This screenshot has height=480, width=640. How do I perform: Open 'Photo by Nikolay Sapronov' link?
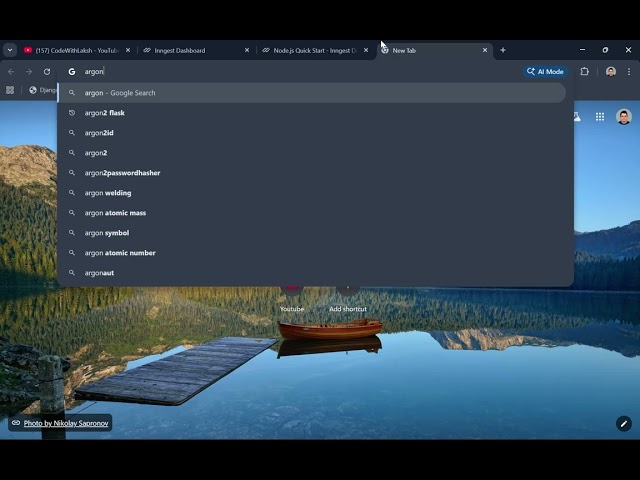(66, 423)
